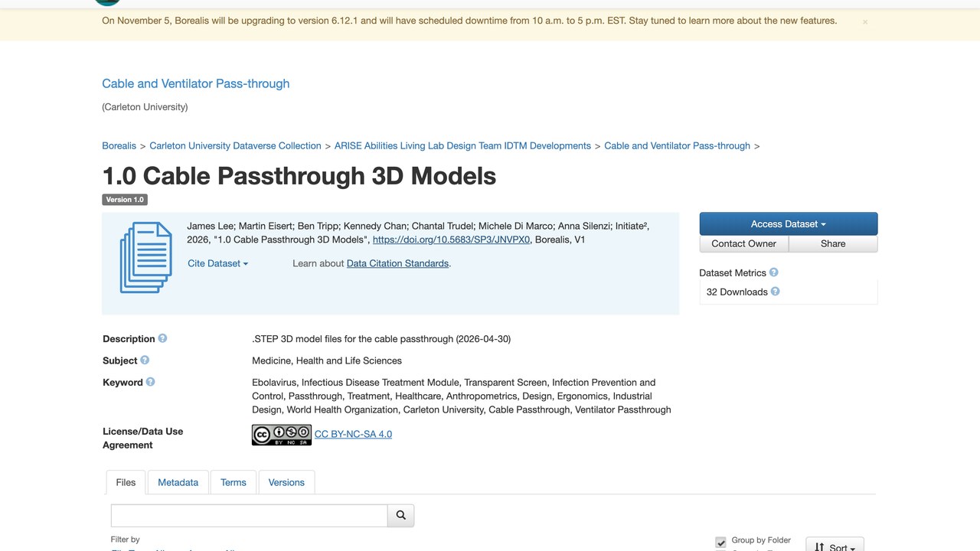Screen dimensions: 980x551
Task: Open CC BY-NC-SA 4.0 license link
Action: [353, 434]
